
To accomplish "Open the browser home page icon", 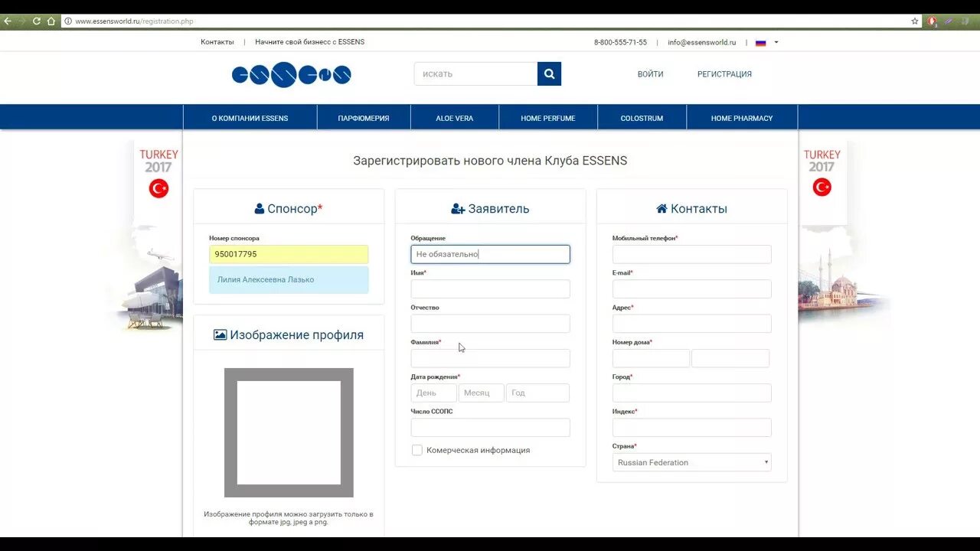I will point(51,21).
